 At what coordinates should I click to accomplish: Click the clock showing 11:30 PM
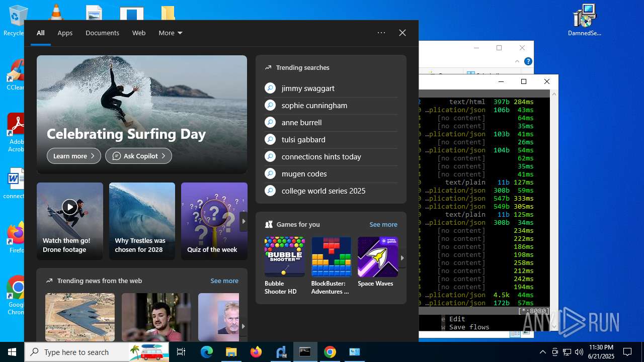tap(601, 352)
